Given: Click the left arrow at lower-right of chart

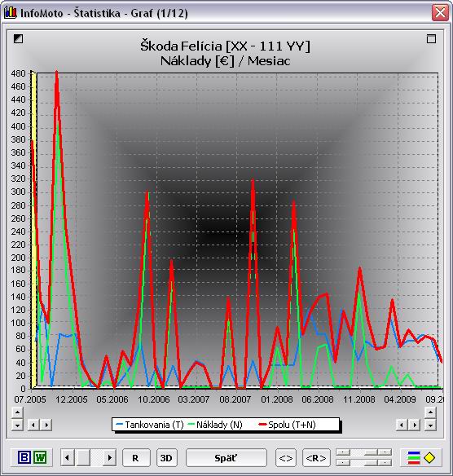Looking at the screenshot, I should 402,425.
